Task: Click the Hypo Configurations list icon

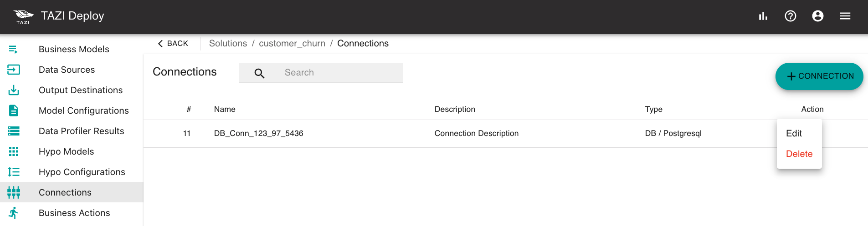Action: tap(14, 172)
